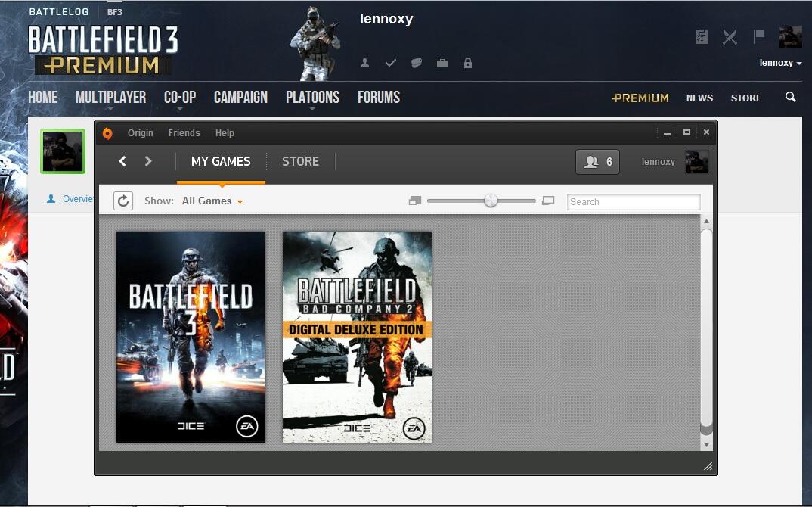Click the games list scrollbar down arrow
812x507 pixels.
pyautogui.click(x=706, y=445)
